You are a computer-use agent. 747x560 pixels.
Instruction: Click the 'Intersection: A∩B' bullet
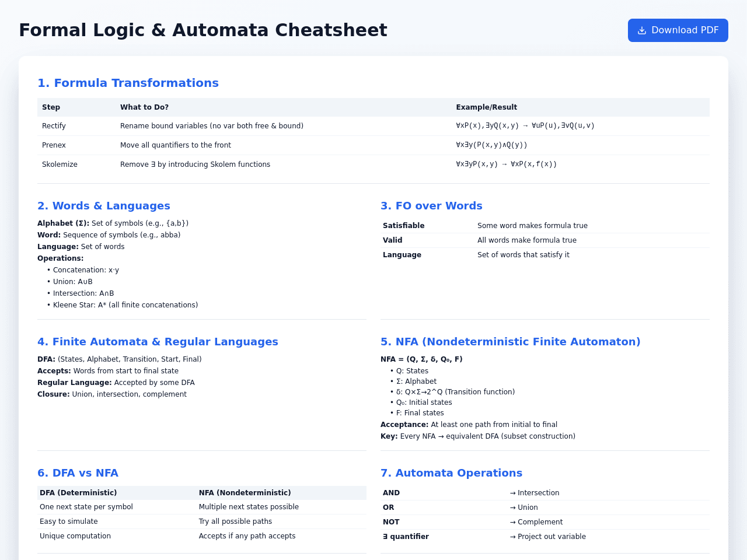81,293
